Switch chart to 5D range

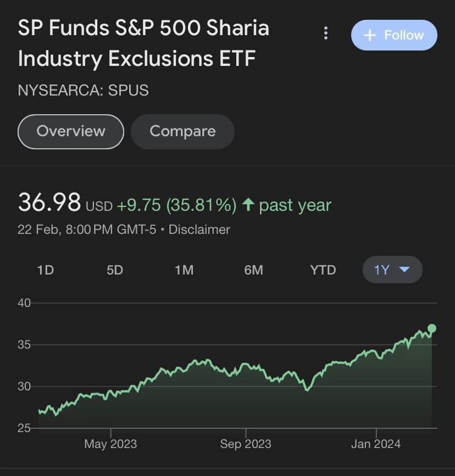pos(115,270)
